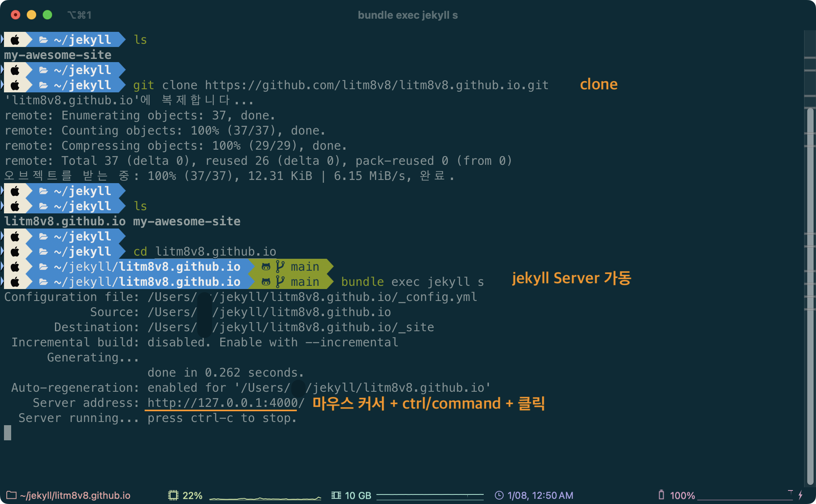This screenshot has height=504, width=816.
Task: Click the battery icon next to 100%
Action: point(661,495)
